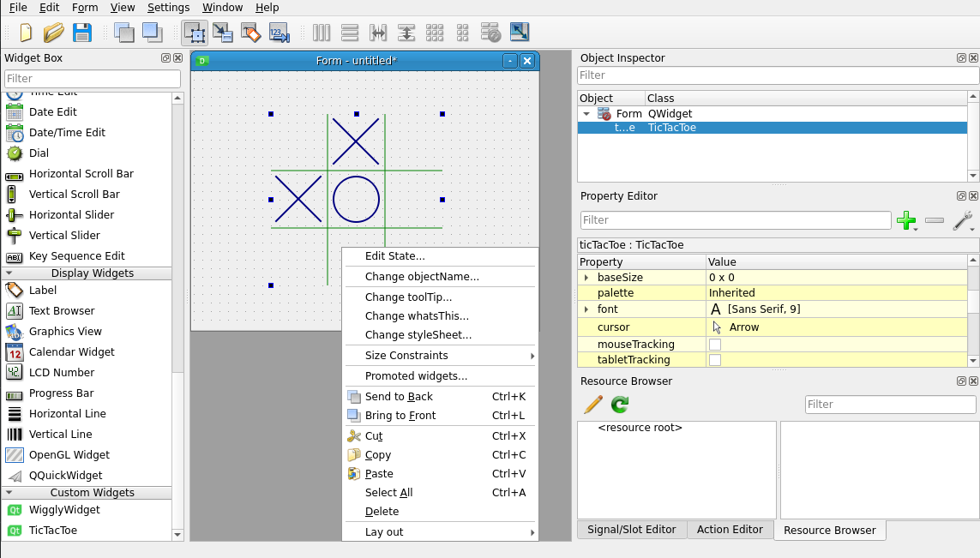The height and width of the screenshot is (558, 980).
Task: Click the green plus add property icon
Action: click(905, 221)
